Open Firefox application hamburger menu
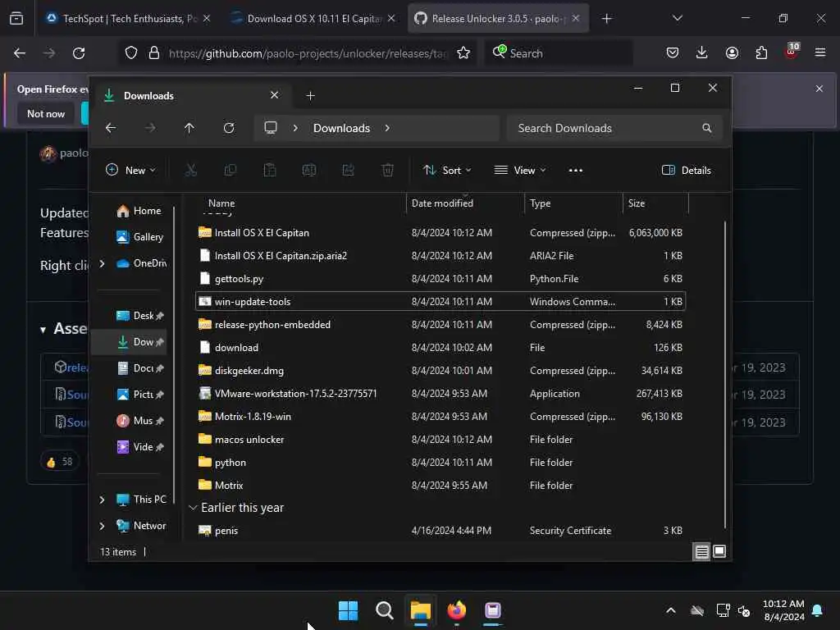The image size is (840, 630). pos(820,52)
